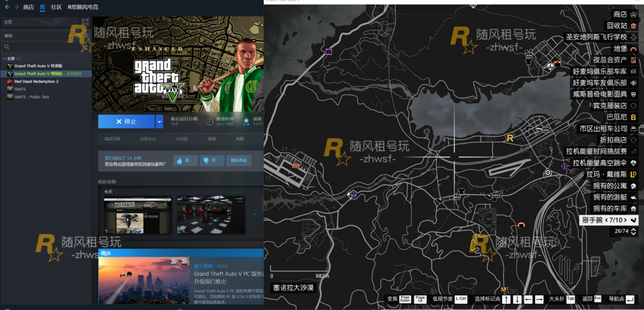The width and height of the screenshot is (644, 310).
Task: Open the 客服 support link
Action: tap(240, 139)
